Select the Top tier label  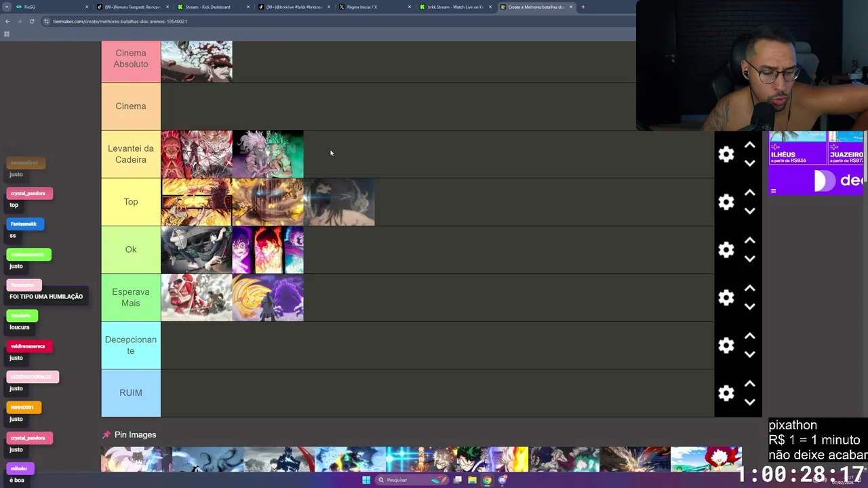click(131, 202)
